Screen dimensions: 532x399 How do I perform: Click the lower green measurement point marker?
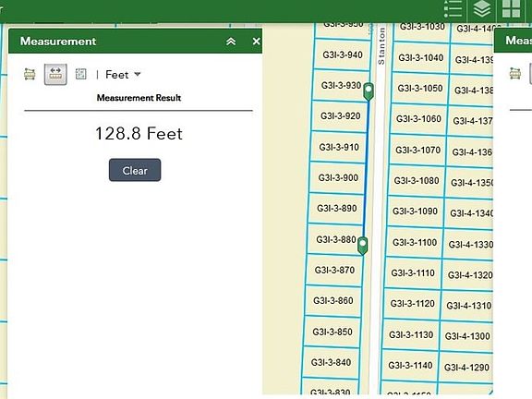(x=363, y=245)
